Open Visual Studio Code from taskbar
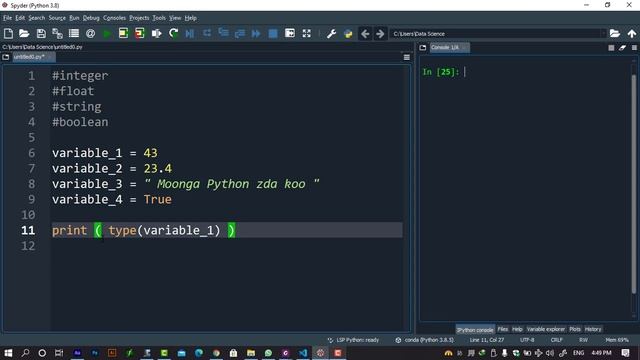The height and width of the screenshot is (360, 640). click(x=303, y=353)
